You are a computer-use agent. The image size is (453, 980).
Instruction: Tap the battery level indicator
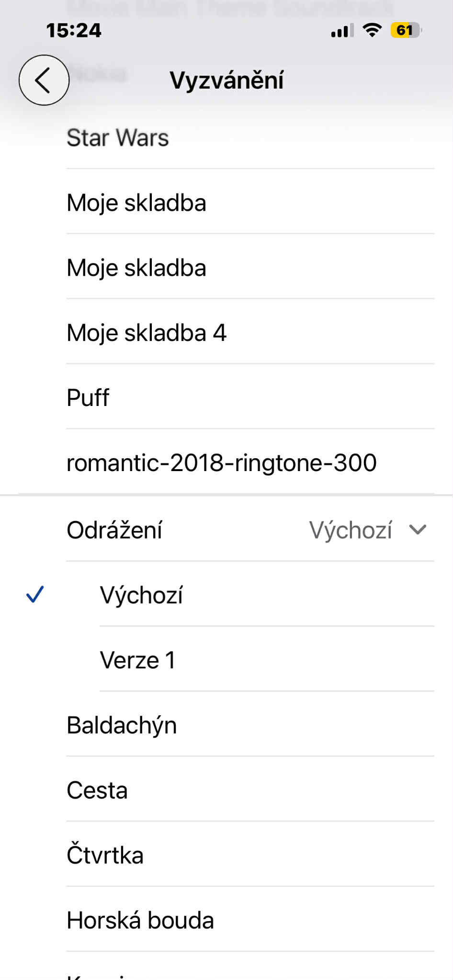[406, 30]
